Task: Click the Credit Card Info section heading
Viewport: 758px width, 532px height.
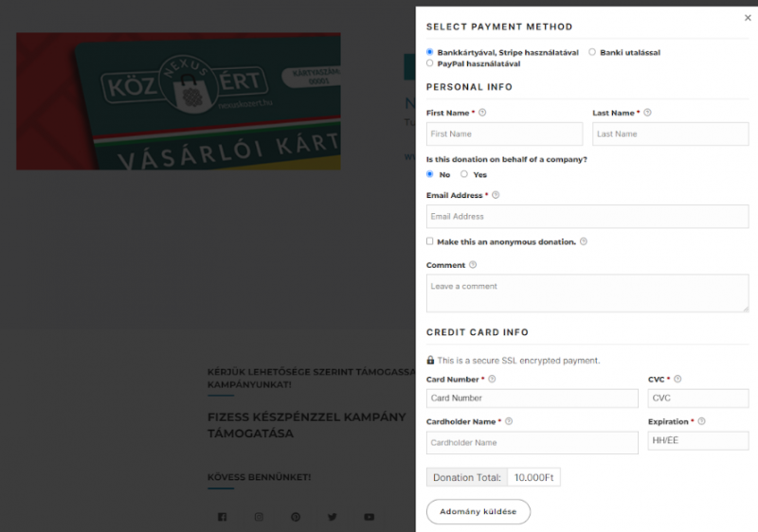Action: pos(478,332)
